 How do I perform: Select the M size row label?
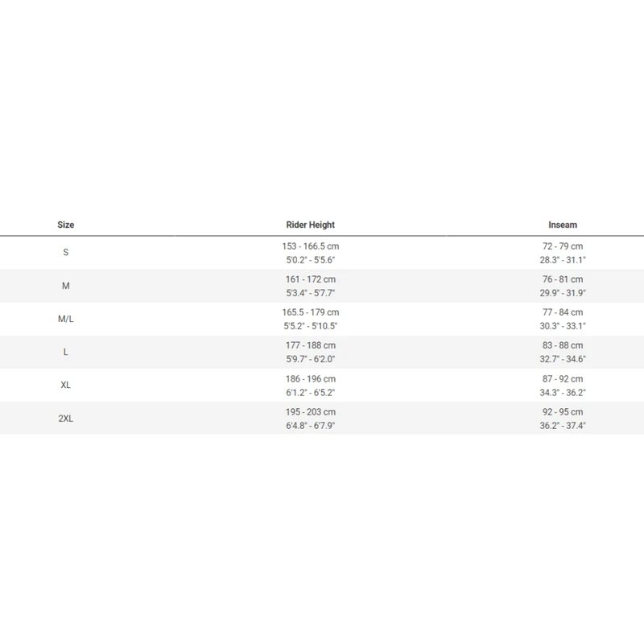coord(66,286)
